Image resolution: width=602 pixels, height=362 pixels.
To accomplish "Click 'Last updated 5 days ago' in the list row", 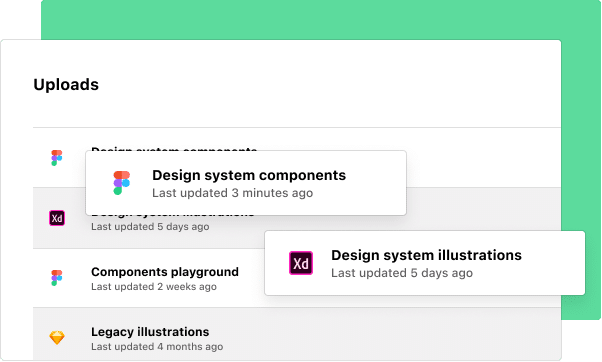I will click(150, 227).
